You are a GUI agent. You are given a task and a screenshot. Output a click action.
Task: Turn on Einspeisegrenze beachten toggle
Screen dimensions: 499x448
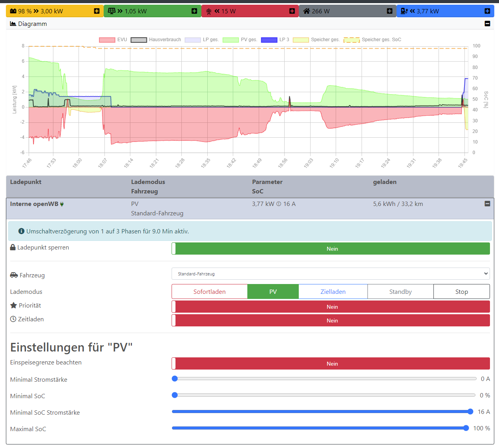(331, 364)
